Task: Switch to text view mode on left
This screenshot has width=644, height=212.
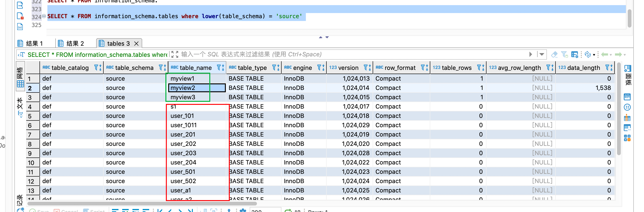Action: pos(20,107)
